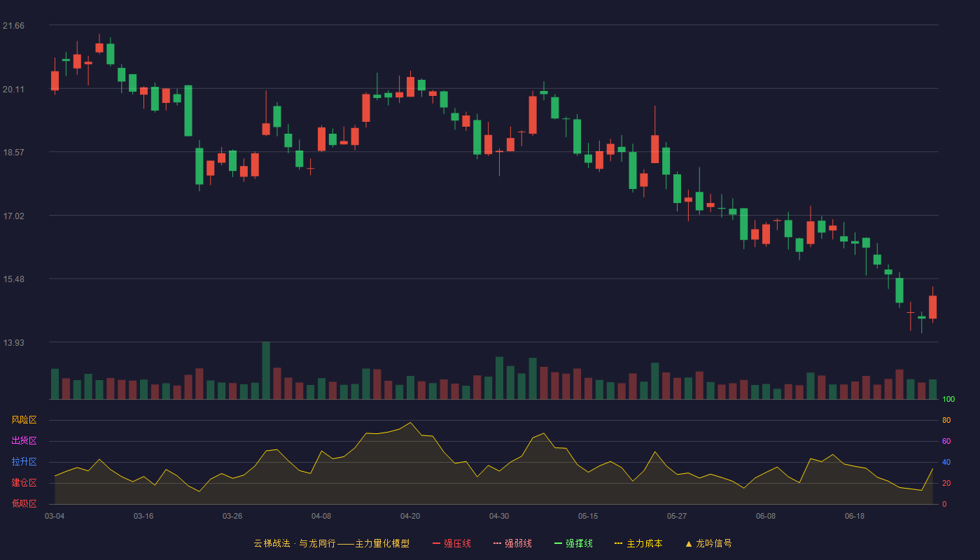This screenshot has height=560, width=980.
Task: Click the 03-16 date axis label
Action: tap(143, 516)
